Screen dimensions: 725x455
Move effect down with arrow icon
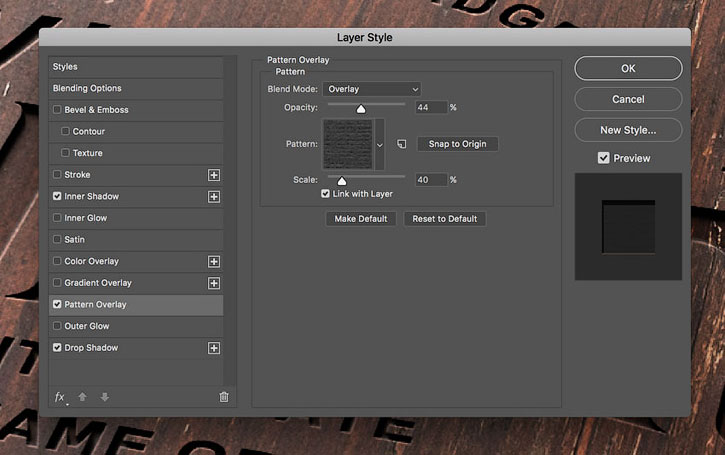point(104,397)
